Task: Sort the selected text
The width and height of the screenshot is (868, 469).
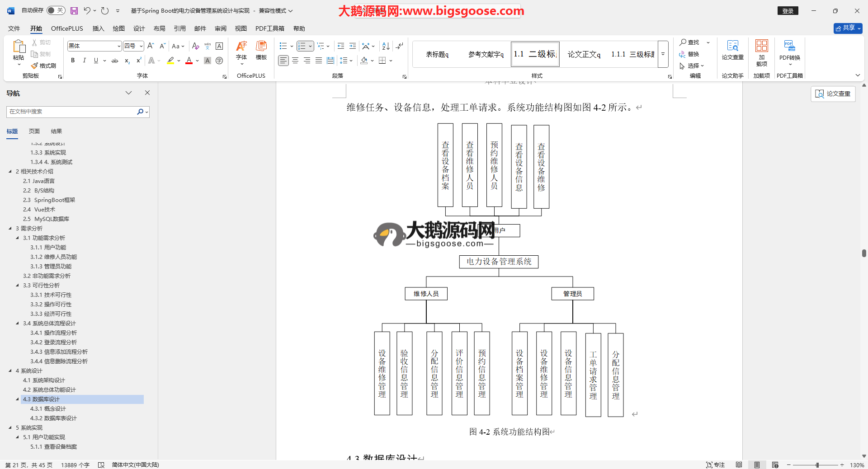Action: tap(386, 46)
